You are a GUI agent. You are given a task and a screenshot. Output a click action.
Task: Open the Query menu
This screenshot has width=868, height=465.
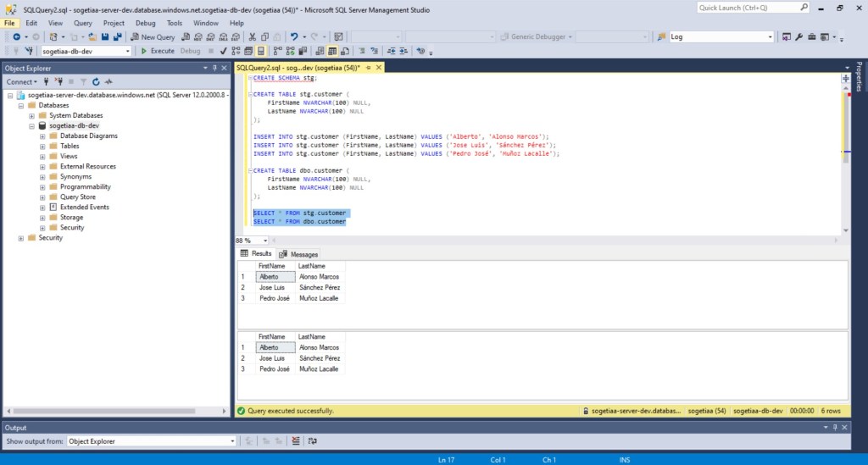click(83, 23)
